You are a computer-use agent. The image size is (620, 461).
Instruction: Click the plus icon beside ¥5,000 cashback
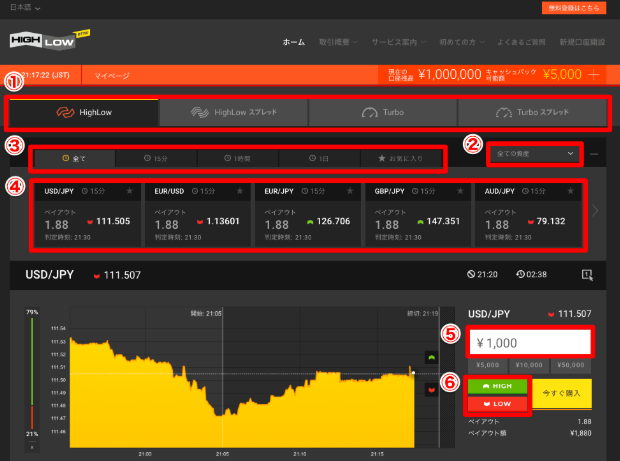tap(594, 74)
